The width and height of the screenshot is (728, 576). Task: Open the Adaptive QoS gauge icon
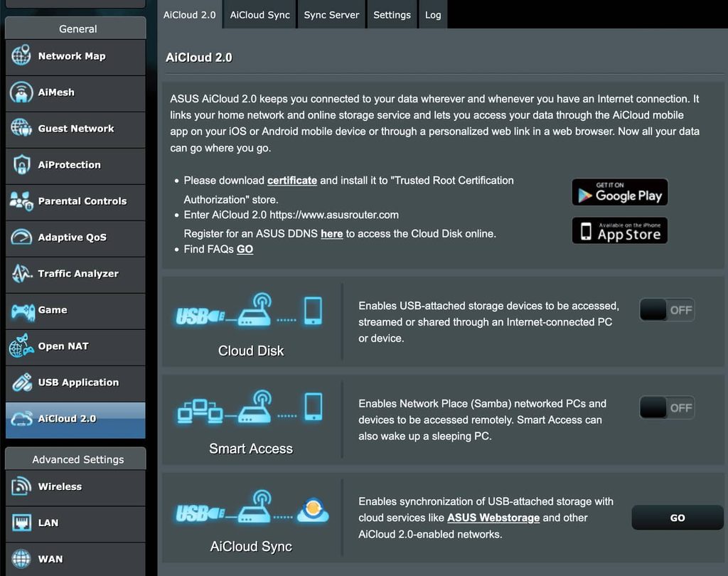pos(21,237)
